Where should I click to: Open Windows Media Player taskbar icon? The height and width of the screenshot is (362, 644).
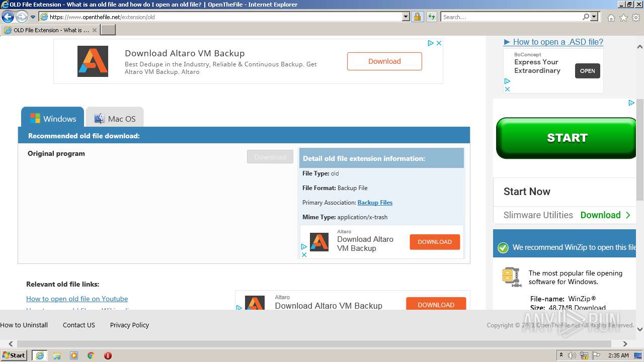coord(74,355)
